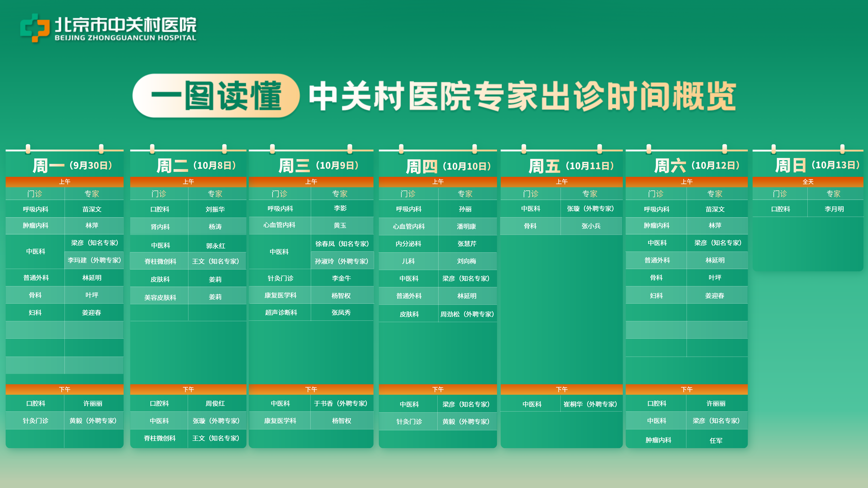Screen dimensions: 868x488
Task: Click 针灸门诊 in the Thursday afternoon section
Action: pyautogui.click(x=409, y=422)
